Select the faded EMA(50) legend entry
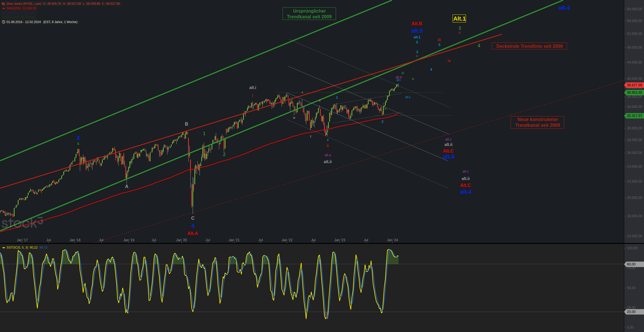644x332 pixels. point(21,13)
